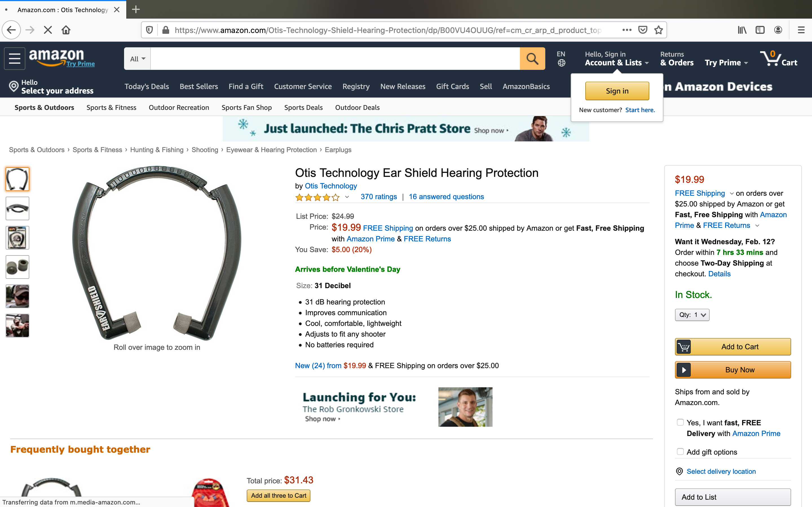Bookmark page with star icon
Image resolution: width=812 pixels, height=507 pixels.
point(658,30)
